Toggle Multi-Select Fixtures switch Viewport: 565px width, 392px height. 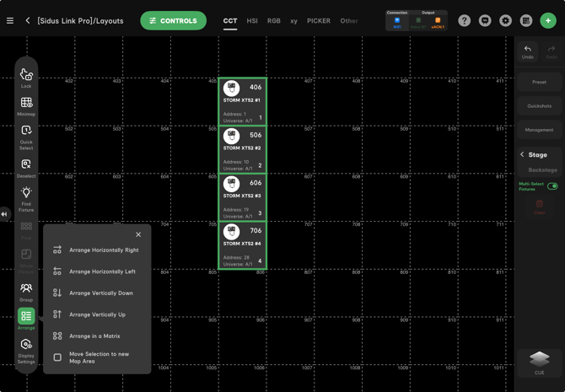click(x=552, y=186)
